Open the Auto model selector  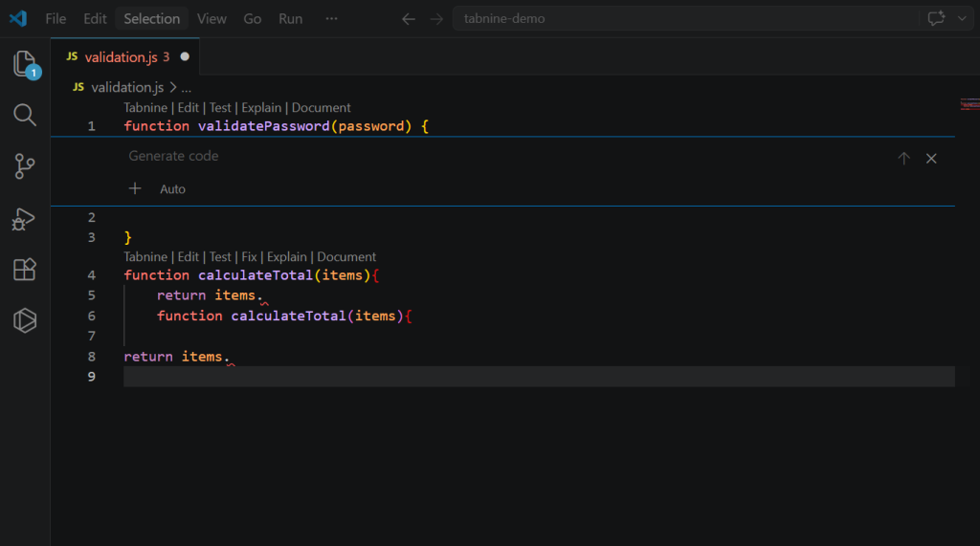tap(172, 189)
